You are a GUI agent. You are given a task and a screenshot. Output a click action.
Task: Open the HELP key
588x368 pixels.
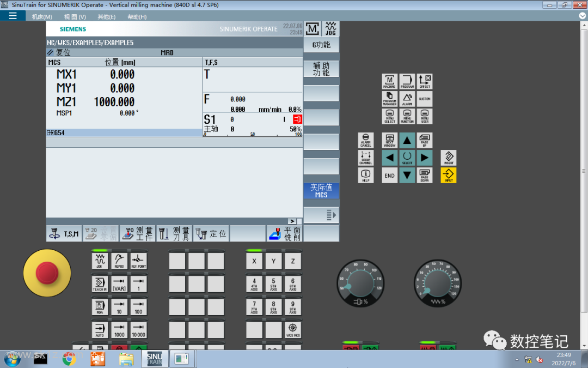point(366,176)
